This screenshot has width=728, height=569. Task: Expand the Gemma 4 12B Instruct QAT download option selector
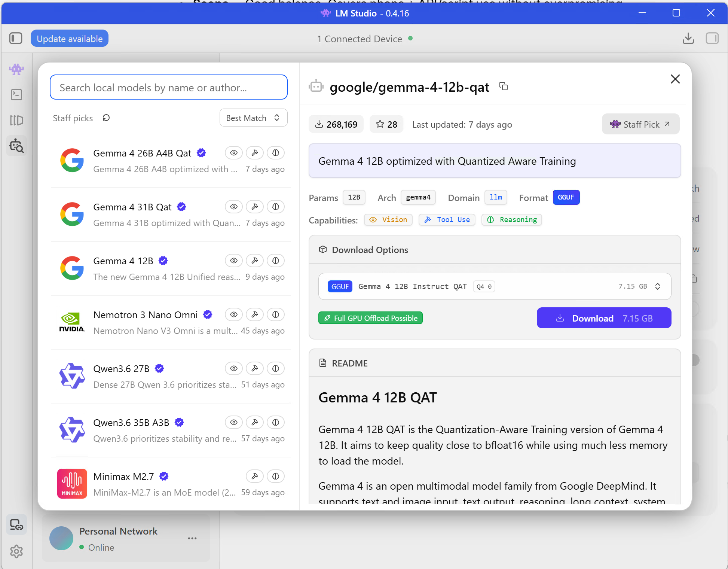[x=495, y=286]
